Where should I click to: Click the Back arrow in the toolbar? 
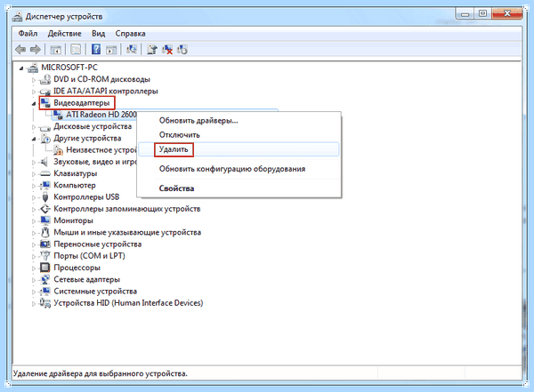click(20, 50)
